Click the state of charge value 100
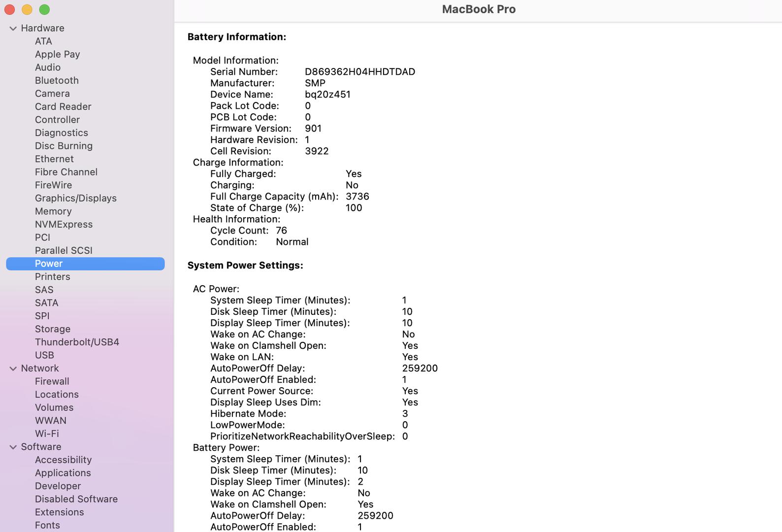The height and width of the screenshot is (532, 782). click(354, 208)
